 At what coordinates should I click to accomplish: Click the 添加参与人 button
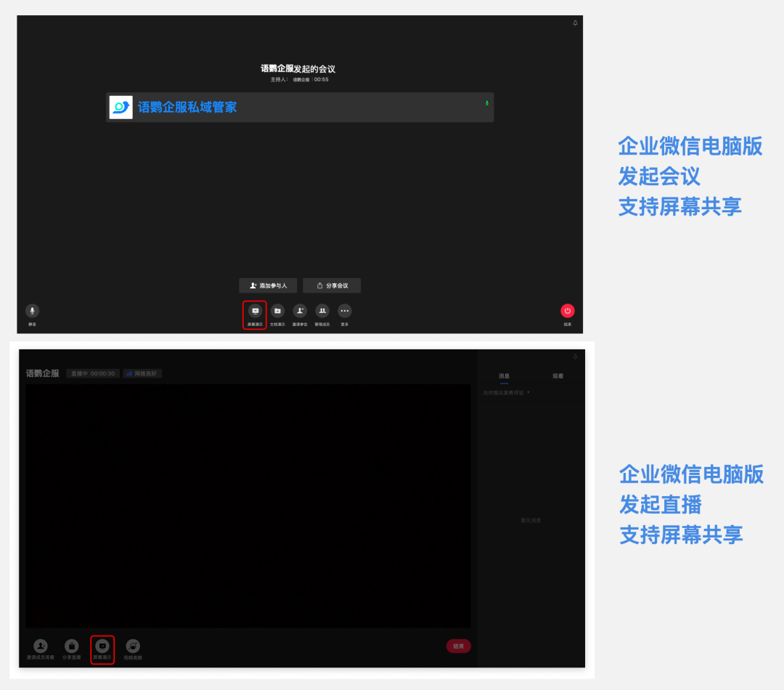(x=268, y=285)
